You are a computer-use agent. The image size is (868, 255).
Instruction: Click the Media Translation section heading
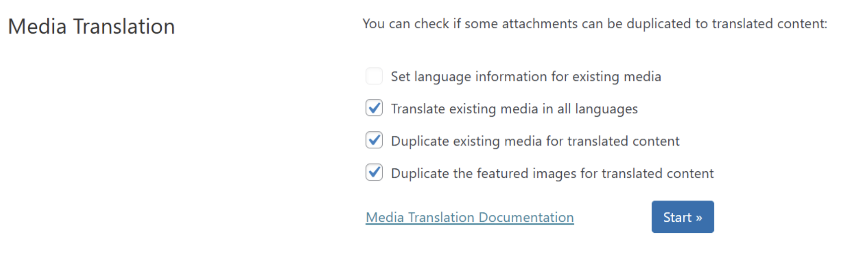pos(91,27)
